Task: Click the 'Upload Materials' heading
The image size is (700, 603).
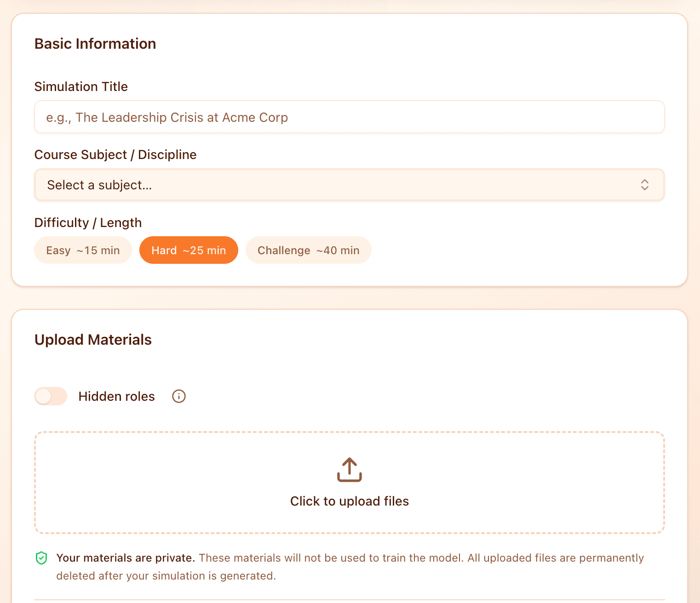Action: pyautogui.click(x=93, y=340)
